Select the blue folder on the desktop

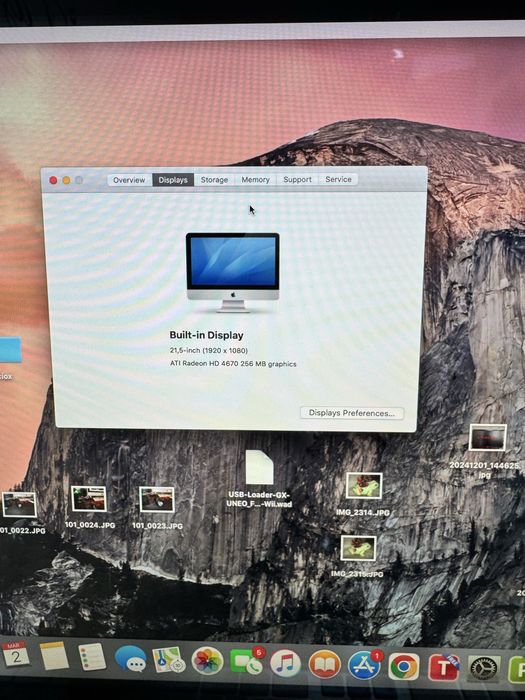[x=11, y=350]
